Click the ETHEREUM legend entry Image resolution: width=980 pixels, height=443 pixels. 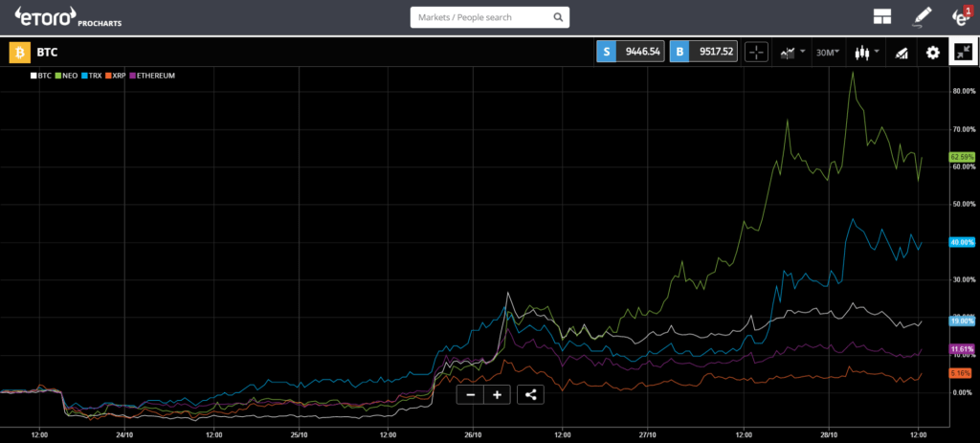[x=152, y=76]
